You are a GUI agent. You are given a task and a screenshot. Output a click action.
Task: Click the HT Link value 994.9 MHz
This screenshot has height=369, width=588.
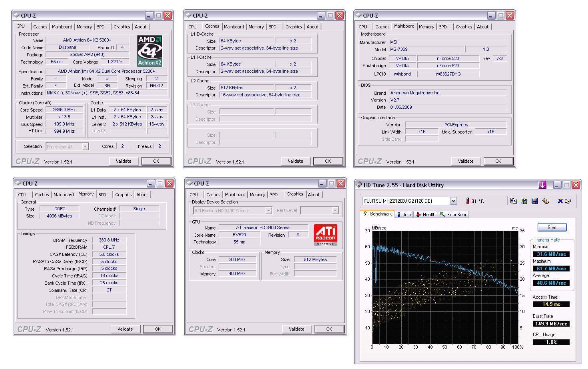click(64, 131)
